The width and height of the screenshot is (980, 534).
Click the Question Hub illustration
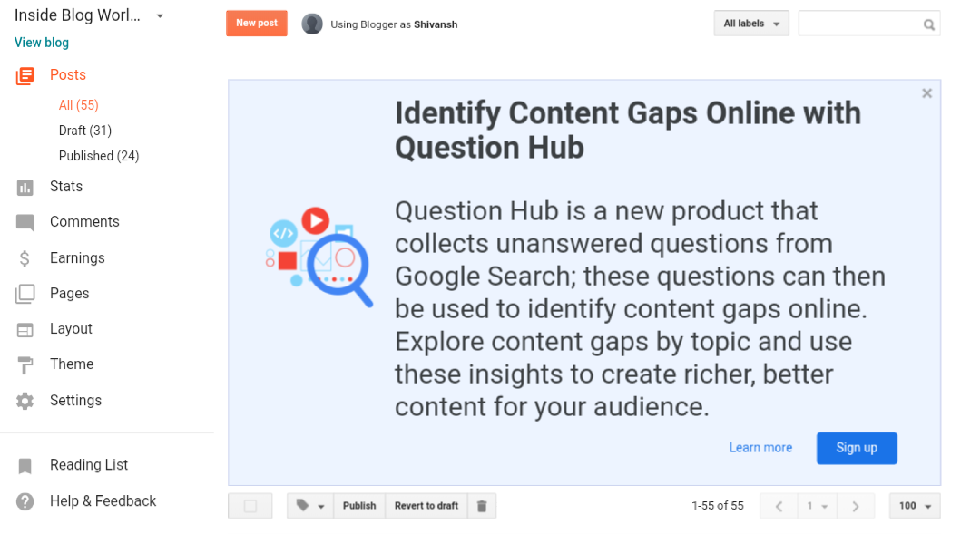tap(319, 257)
